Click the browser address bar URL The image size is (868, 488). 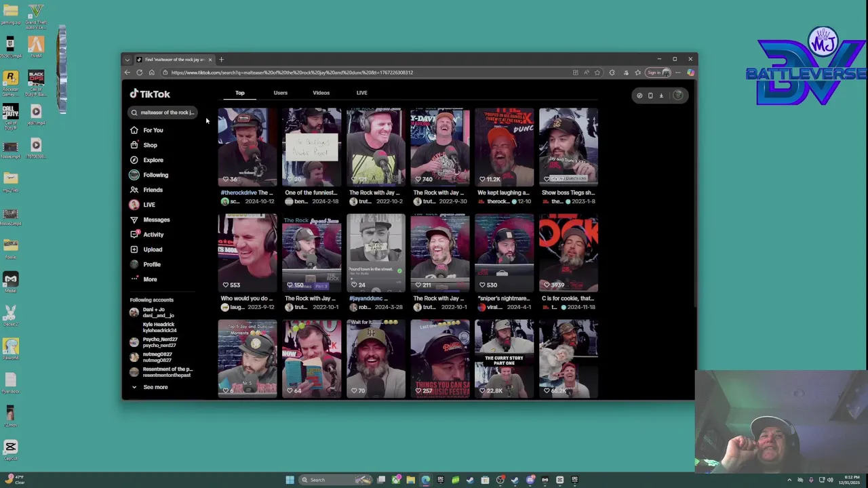292,73
